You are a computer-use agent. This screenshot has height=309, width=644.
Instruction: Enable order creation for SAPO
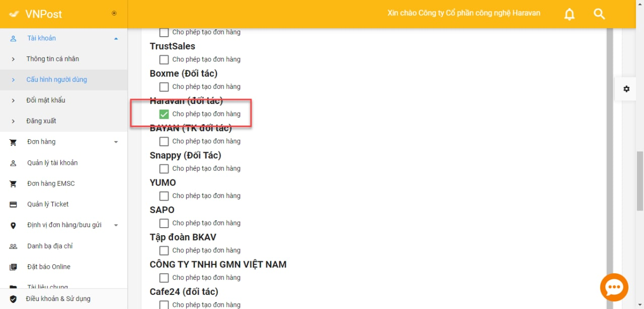164,223
